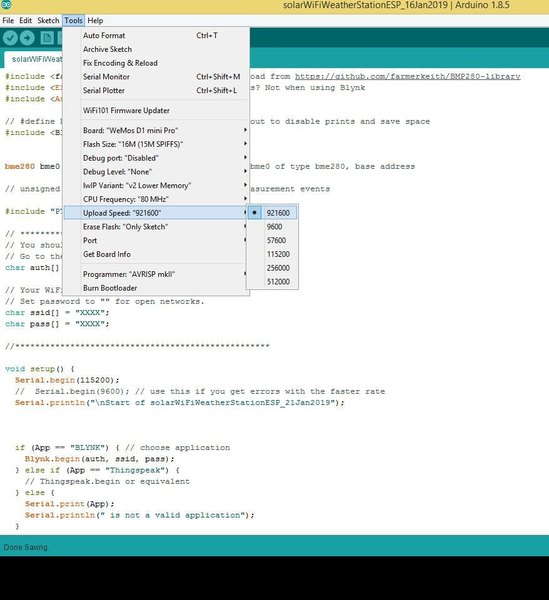Click Burn Bootloader
The width and height of the screenshot is (549, 600).
[x=156, y=288]
